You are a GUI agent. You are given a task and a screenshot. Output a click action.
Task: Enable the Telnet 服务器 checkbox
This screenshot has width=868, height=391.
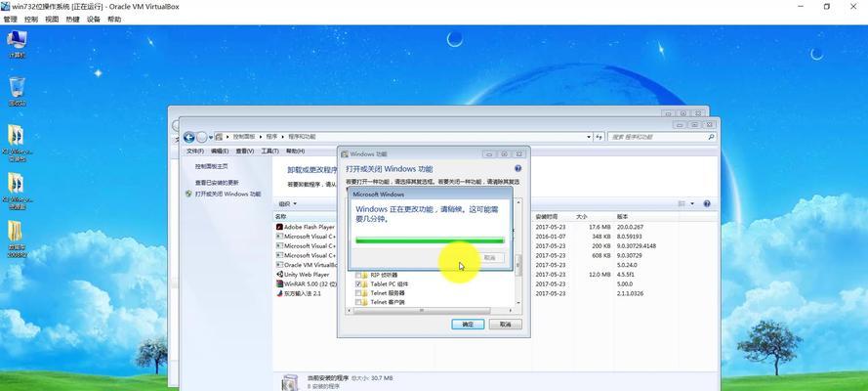pyautogui.click(x=358, y=293)
